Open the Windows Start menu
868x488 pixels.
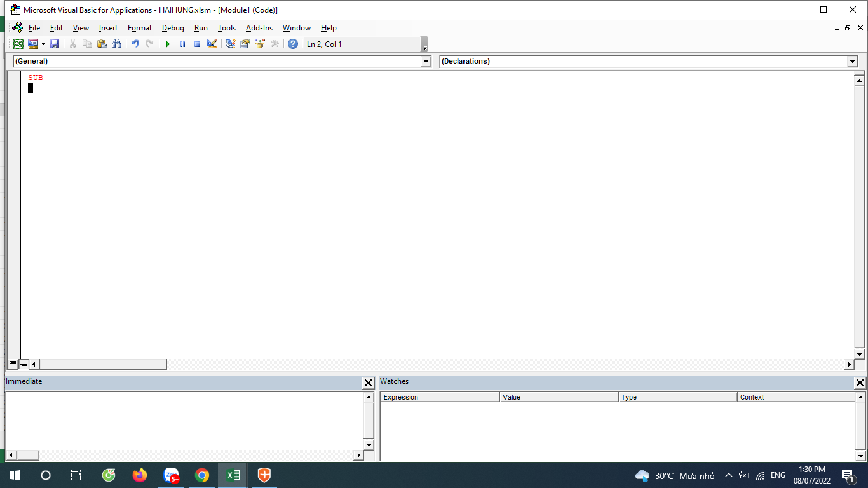point(15,475)
